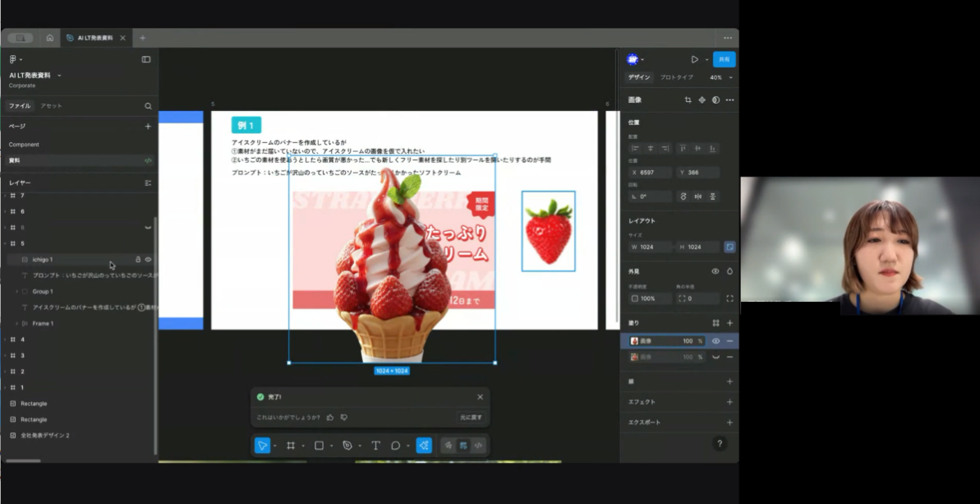This screenshot has width=980, height=504.
Task: Click the collapse layers icon beside レイヤー
Action: [x=148, y=183]
